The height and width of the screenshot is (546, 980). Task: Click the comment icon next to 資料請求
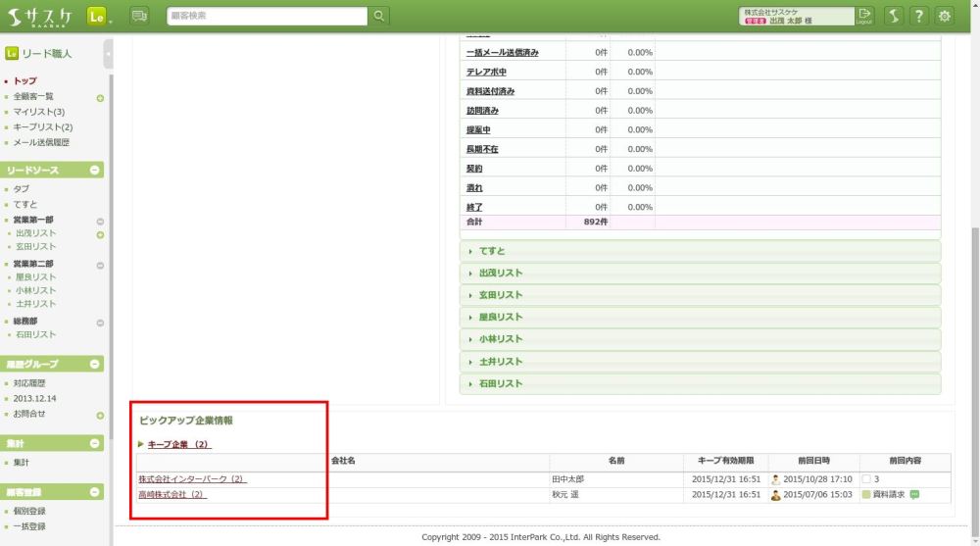point(914,495)
